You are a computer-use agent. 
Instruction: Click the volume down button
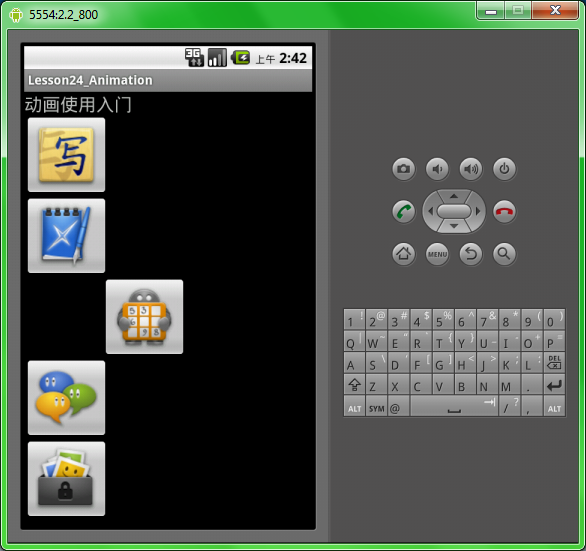437,169
